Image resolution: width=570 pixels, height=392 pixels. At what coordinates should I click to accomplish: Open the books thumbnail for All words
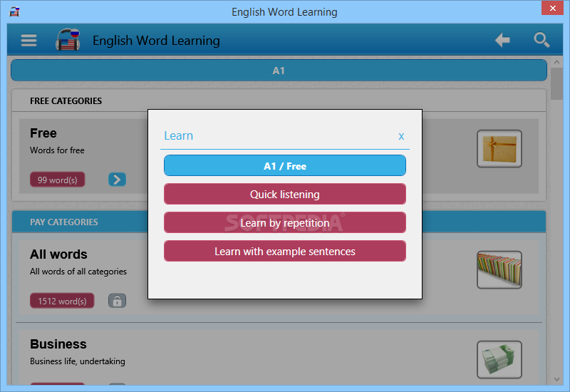[x=499, y=270]
